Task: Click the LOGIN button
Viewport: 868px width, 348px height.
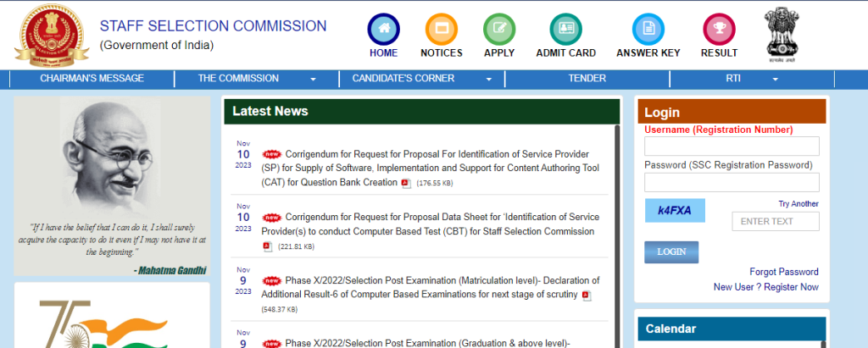Action: [671, 252]
